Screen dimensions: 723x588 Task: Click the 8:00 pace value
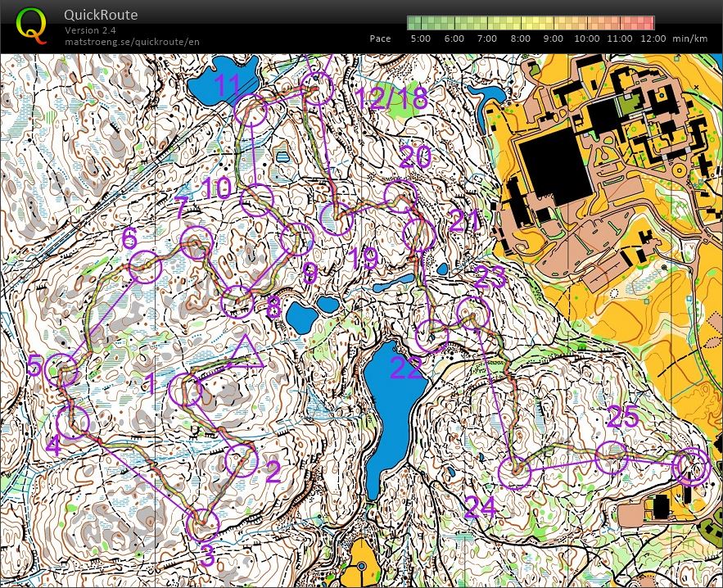click(x=520, y=38)
